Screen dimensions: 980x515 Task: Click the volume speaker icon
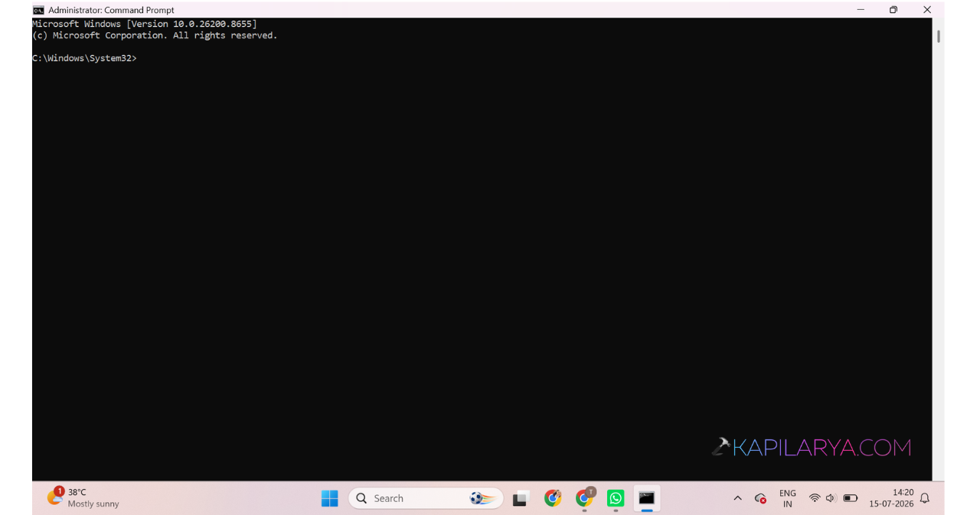pyautogui.click(x=831, y=498)
